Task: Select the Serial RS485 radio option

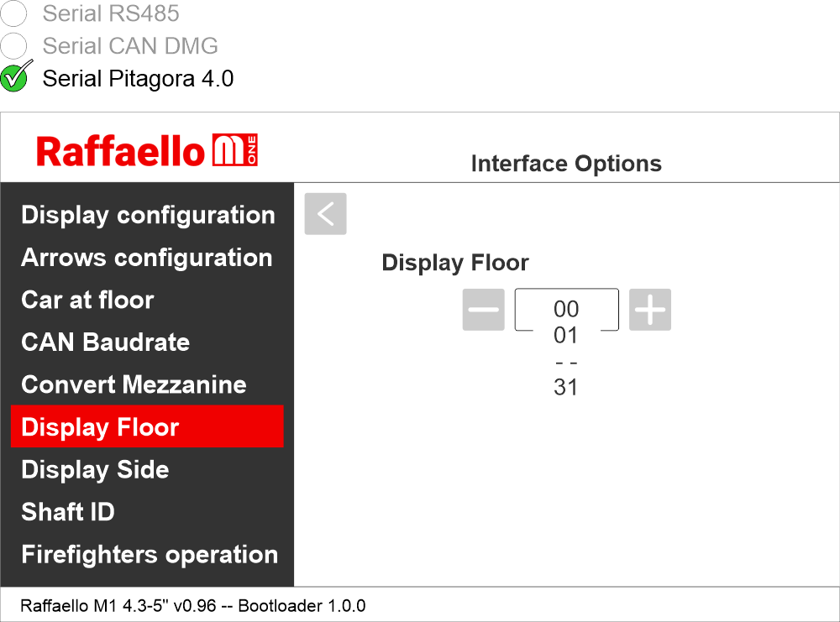Action: [14, 13]
